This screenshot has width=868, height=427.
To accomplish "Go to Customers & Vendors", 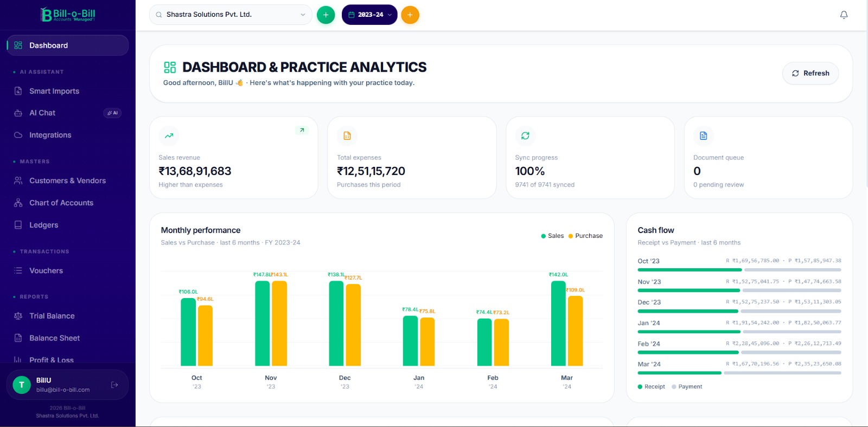I will (68, 180).
